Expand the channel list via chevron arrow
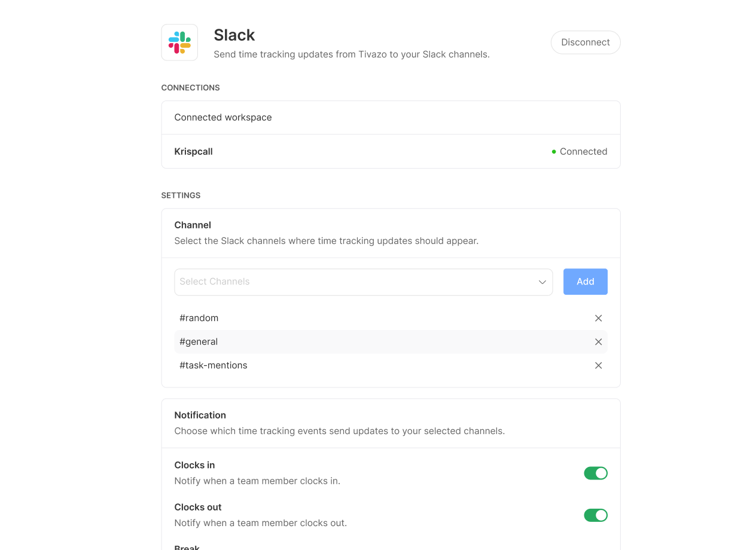Screen dimensions: 756x550 pyautogui.click(x=542, y=282)
